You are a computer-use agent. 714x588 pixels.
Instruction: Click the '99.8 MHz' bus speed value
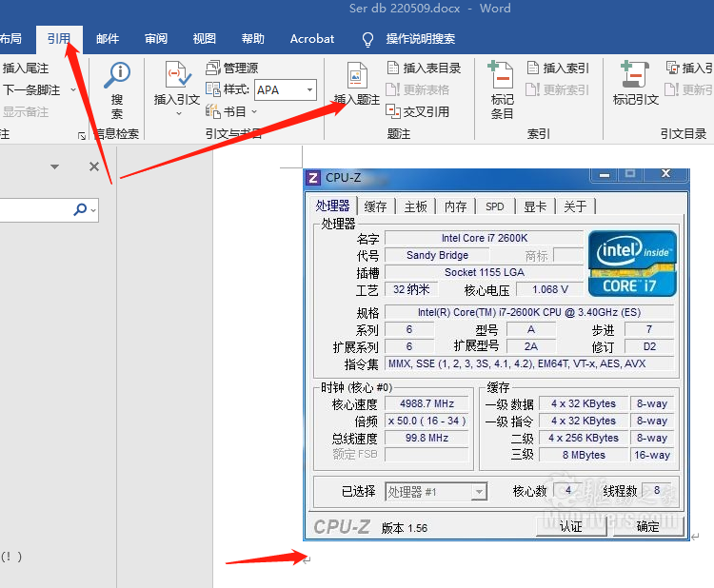pyautogui.click(x=426, y=438)
